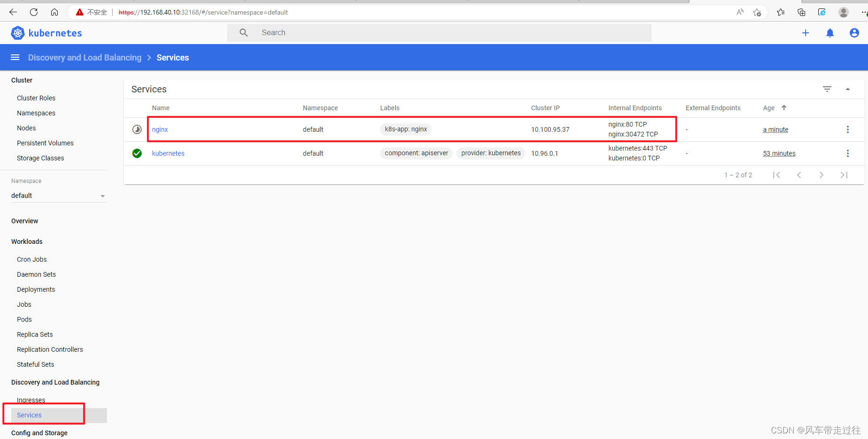Image resolution: width=868 pixels, height=439 pixels.
Task: Open the filter icon in the Services panel
Action: (x=827, y=89)
